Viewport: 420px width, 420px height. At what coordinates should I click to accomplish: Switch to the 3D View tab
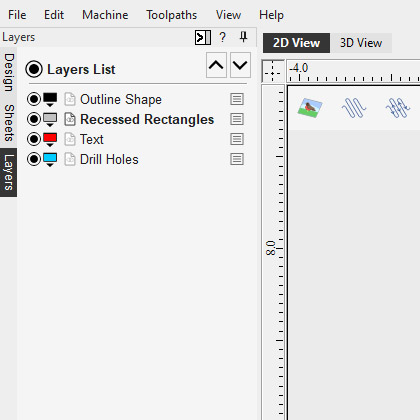(361, 43)
